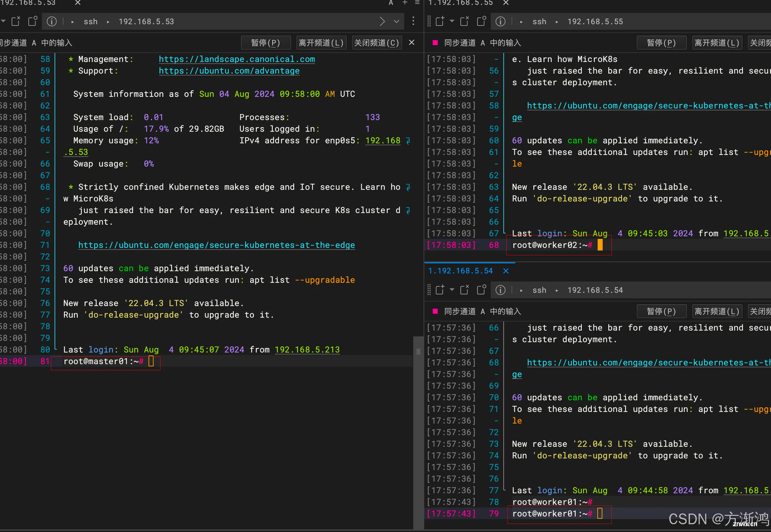Click the toolbar grip handle in the 192.168.5.55 pane

click(x=429, y=21)
